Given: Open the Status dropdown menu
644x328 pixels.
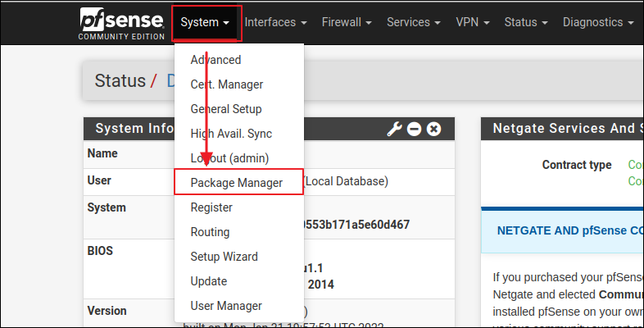Looking at the screenshot, I should [x=526, y=22].
